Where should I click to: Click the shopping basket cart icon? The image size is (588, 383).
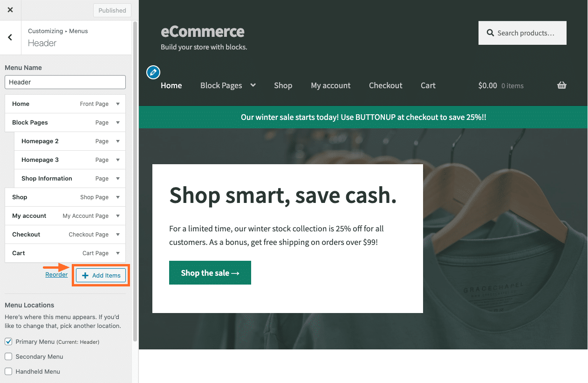click(x=561, y=85)
